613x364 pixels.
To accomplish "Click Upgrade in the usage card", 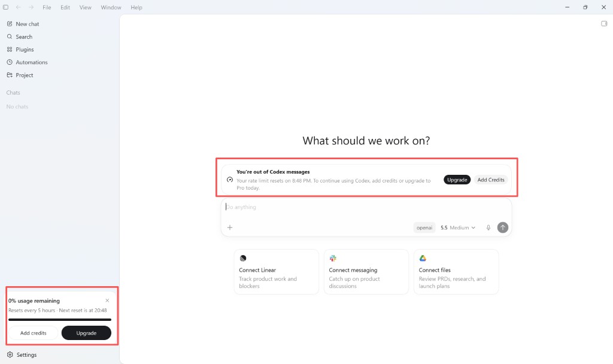I will [x=86, y=333].
